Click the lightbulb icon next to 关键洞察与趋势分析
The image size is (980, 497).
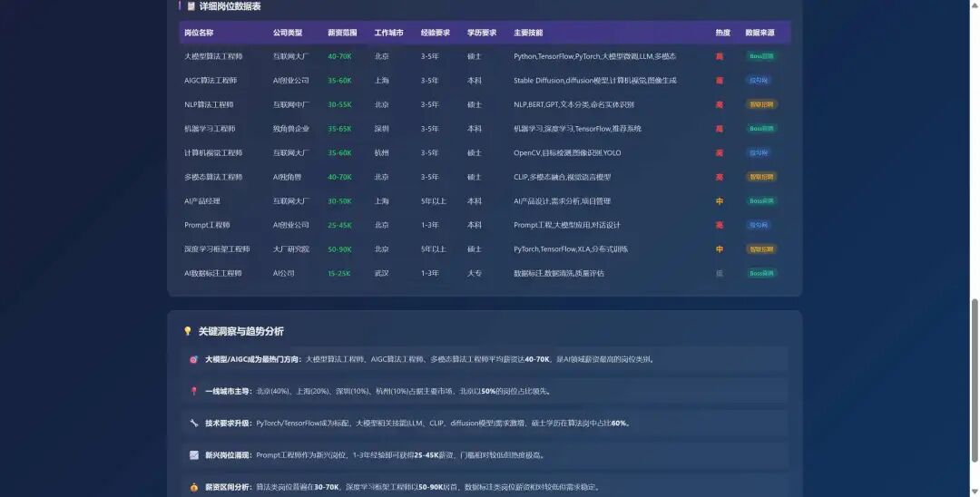pyautogui.click(x=188, y=332)
